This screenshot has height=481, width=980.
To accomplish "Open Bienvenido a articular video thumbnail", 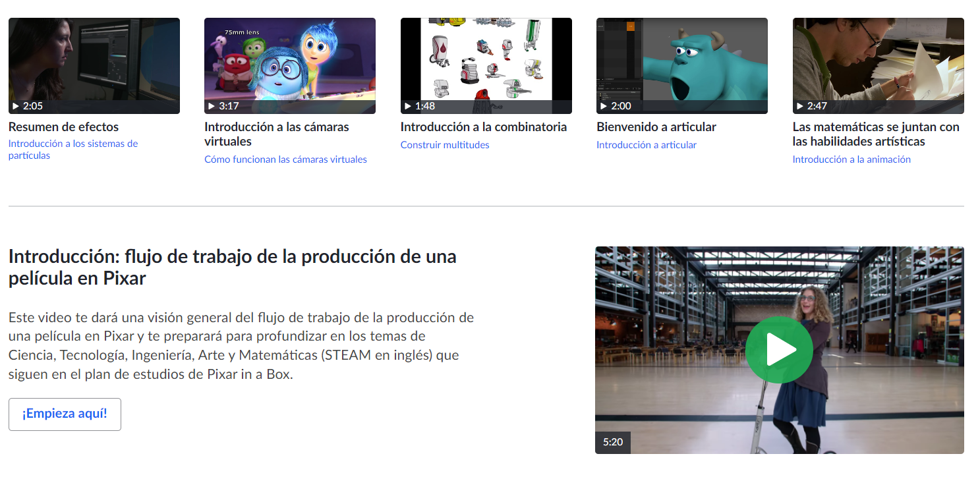I will (682, 66).
